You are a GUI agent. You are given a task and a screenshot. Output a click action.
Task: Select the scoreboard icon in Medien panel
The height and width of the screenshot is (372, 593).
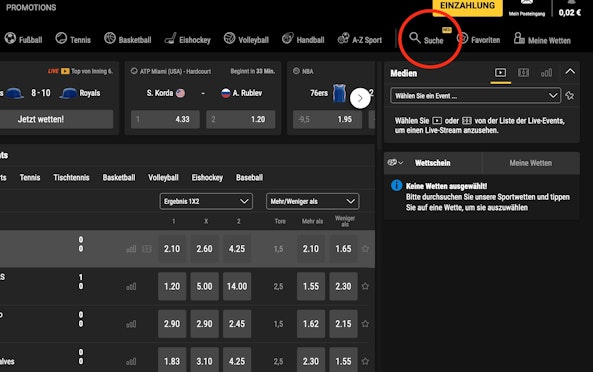[x=523, y=72]
